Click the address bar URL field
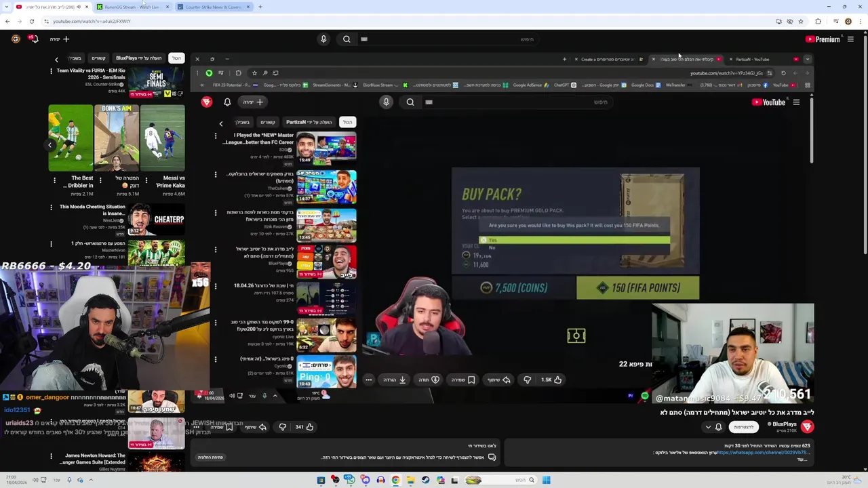 [x=407, y=21]
